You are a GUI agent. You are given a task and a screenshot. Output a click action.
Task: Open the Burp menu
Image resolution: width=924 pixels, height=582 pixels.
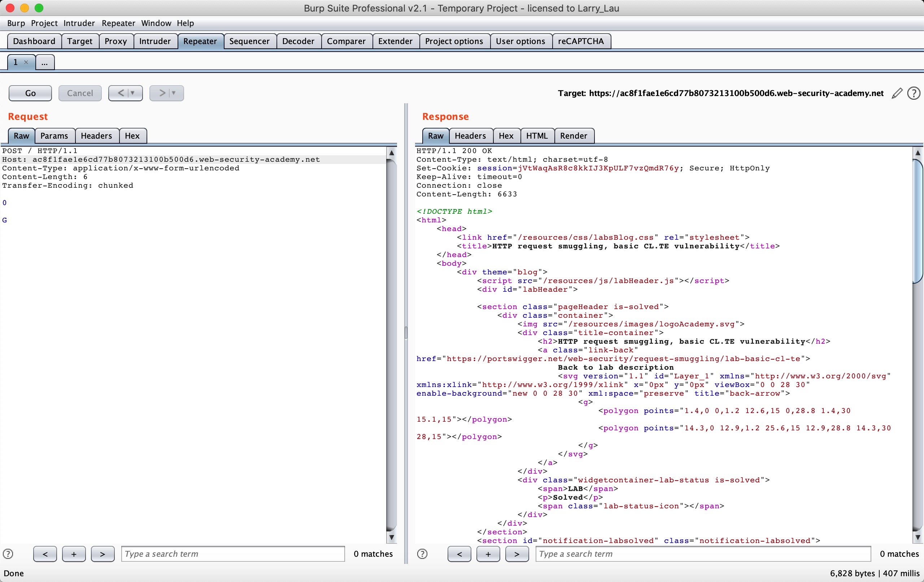16,23
